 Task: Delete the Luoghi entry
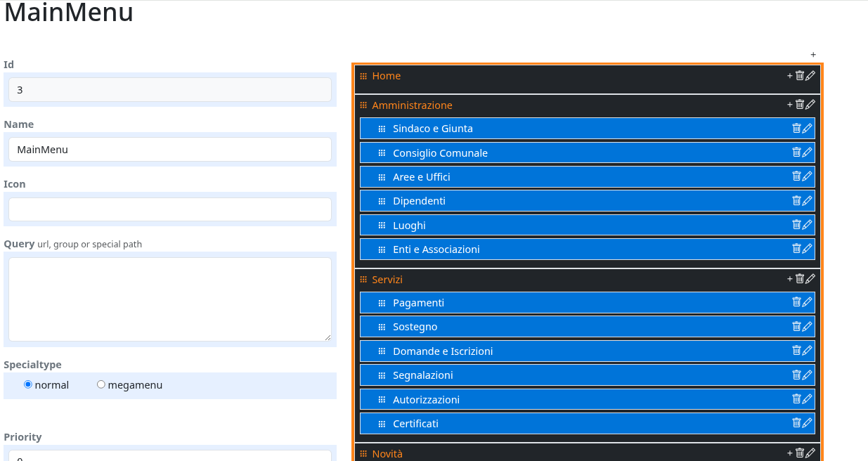pos(797,224)
